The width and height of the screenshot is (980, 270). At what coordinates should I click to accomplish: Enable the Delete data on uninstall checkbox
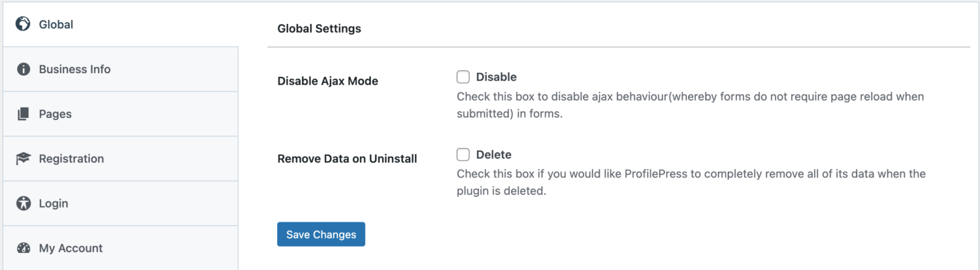(463, 155)
